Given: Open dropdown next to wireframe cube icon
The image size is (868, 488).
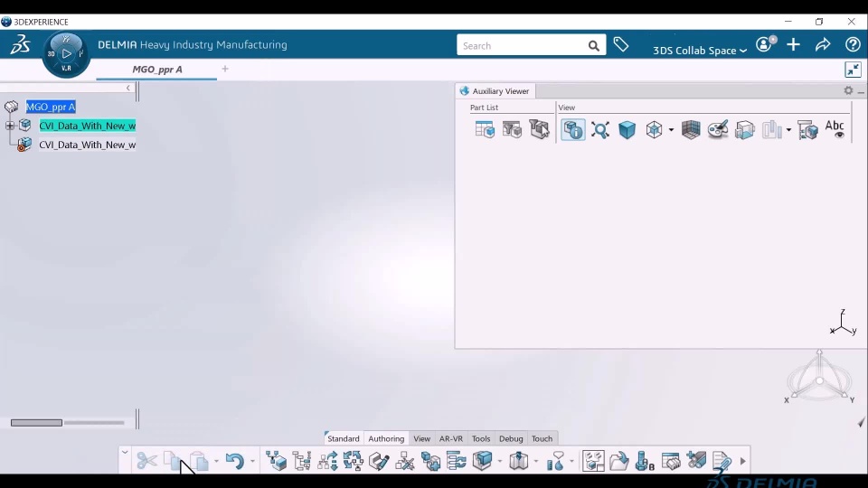Looking at the screenshot, I should click(x=671, y=130).
